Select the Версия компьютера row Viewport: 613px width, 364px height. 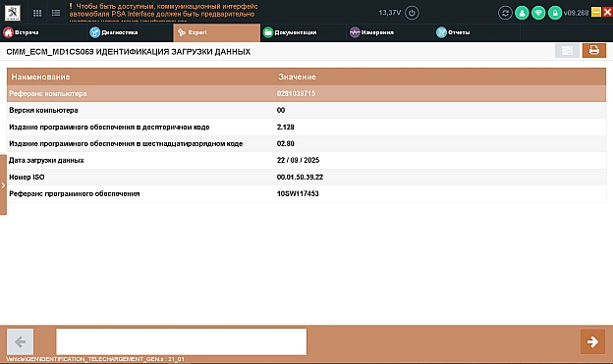[306, 110]
